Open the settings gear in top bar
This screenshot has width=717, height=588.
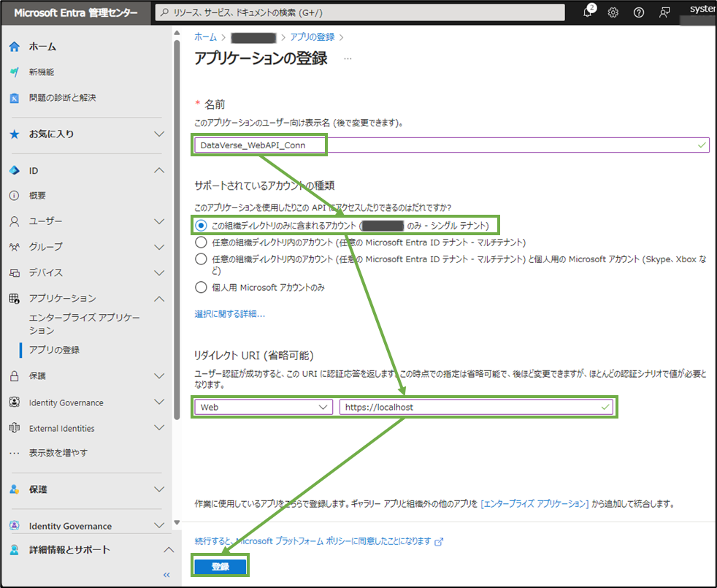pos(613,13)
